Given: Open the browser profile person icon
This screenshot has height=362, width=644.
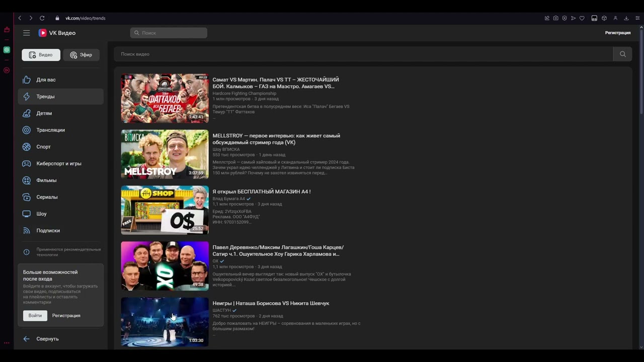Looking at the screenshot, I should pos(615,18).
